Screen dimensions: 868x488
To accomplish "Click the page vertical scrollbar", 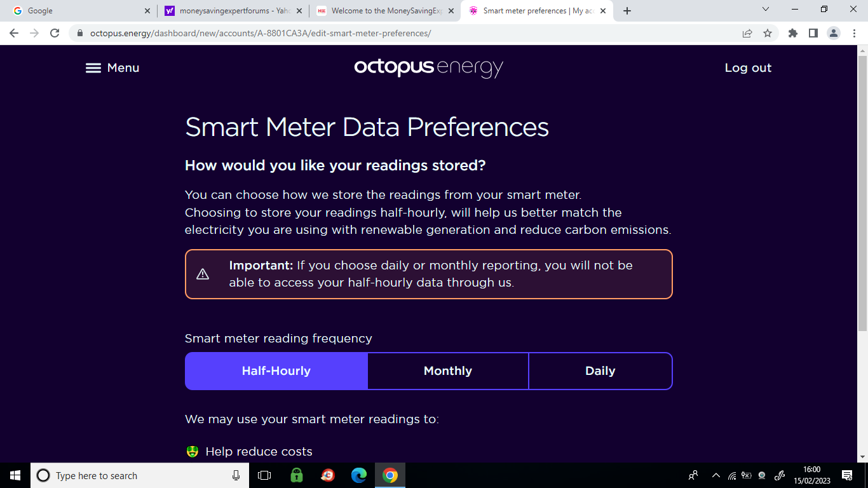I will (x=862, y=253).
